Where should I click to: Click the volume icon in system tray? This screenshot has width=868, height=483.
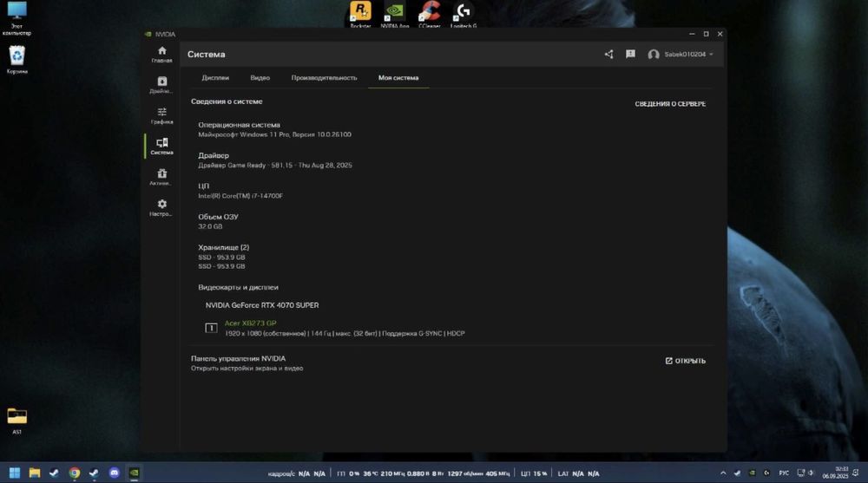coord(812,473)
